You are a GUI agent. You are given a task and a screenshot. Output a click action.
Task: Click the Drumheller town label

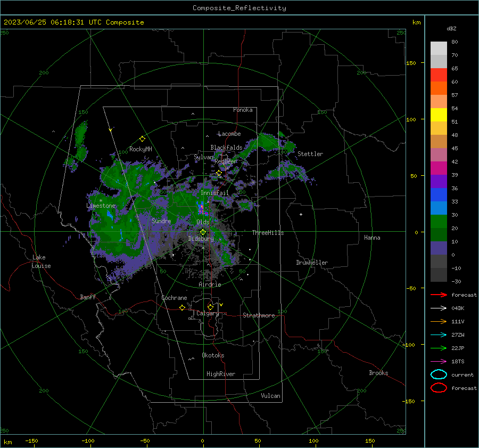click(312, 263)
